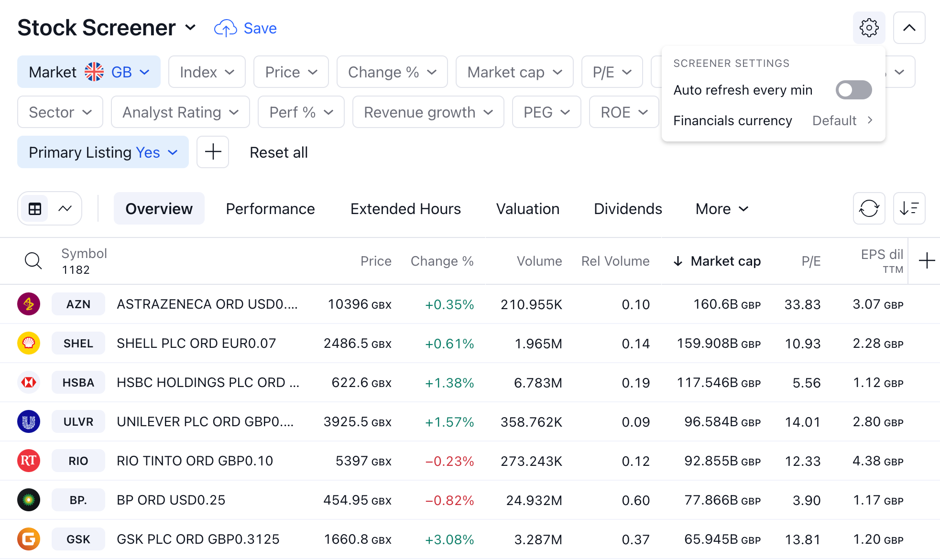The image size is (940, 560).
Task: Expand the Market GB dropdown
Action: point(89,72)
